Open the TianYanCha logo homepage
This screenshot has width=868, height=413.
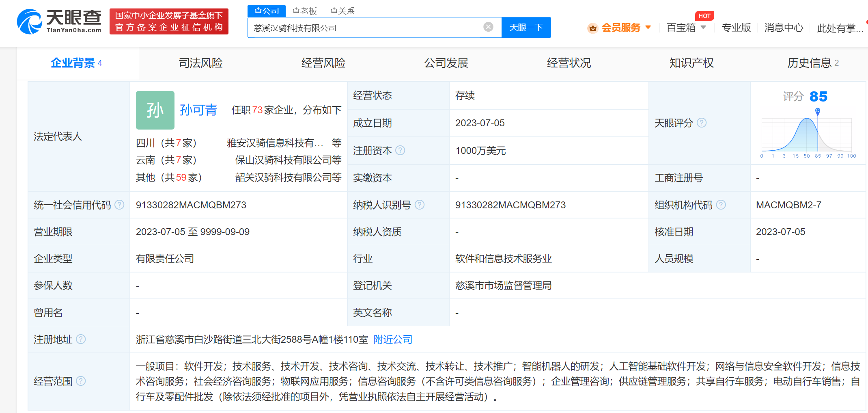(x=59, y=22)
